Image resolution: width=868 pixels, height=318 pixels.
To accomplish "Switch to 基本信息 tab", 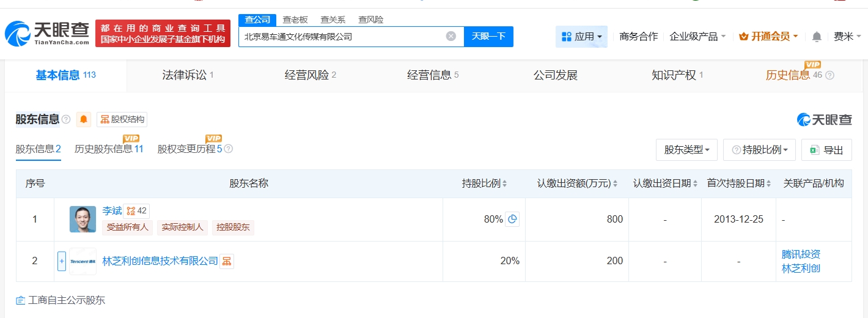I will click(x=65, y=75).
